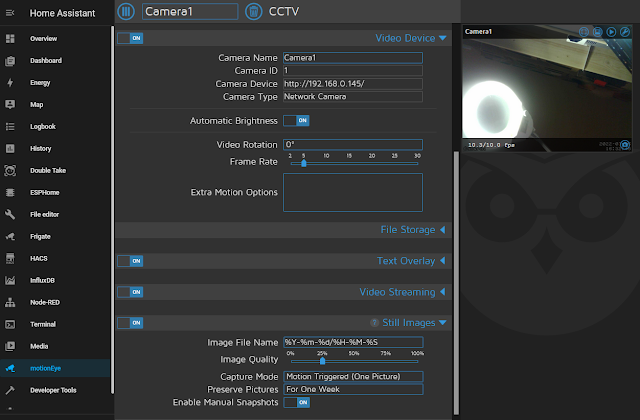
Task: Click the Map sidebar icon
Action: point(10,104)
